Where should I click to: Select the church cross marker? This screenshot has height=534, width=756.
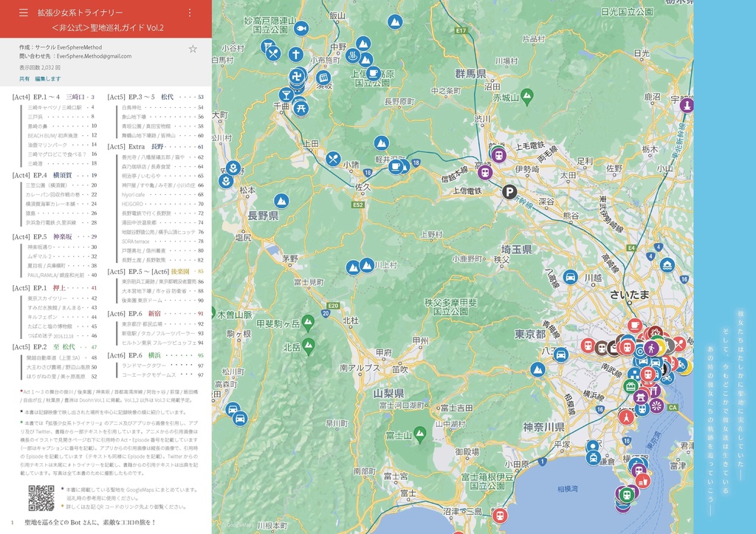pos(295,54)
